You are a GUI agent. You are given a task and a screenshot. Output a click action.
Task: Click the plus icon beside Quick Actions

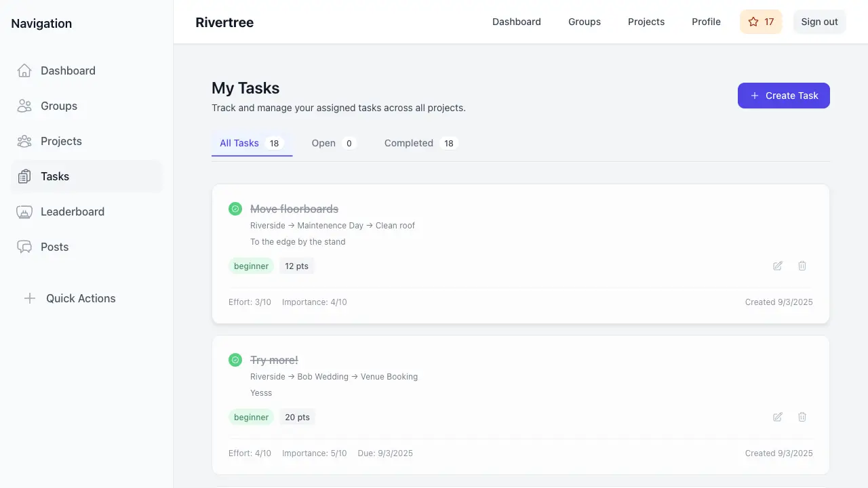click(x=30, y=298)
